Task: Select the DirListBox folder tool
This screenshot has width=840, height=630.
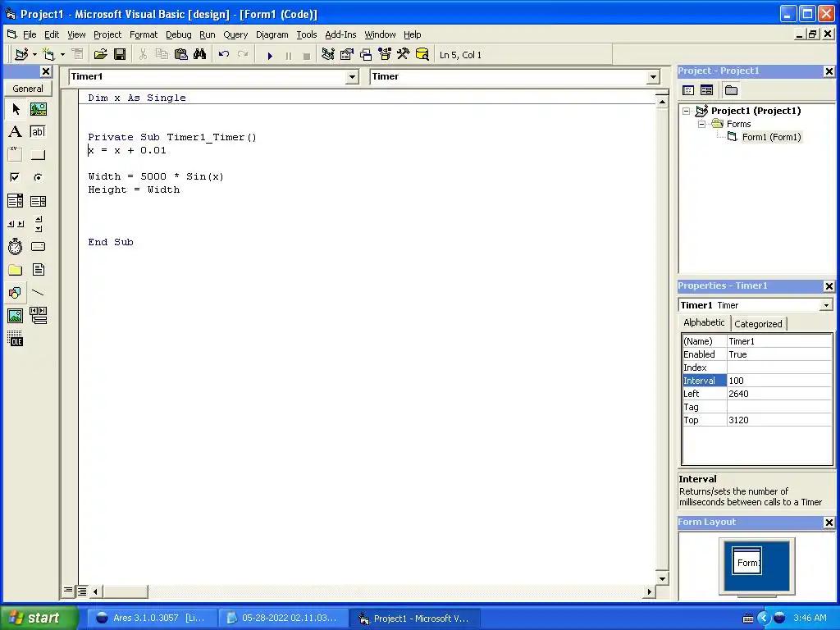Action: pyautogui.click(x=16, y=269)
